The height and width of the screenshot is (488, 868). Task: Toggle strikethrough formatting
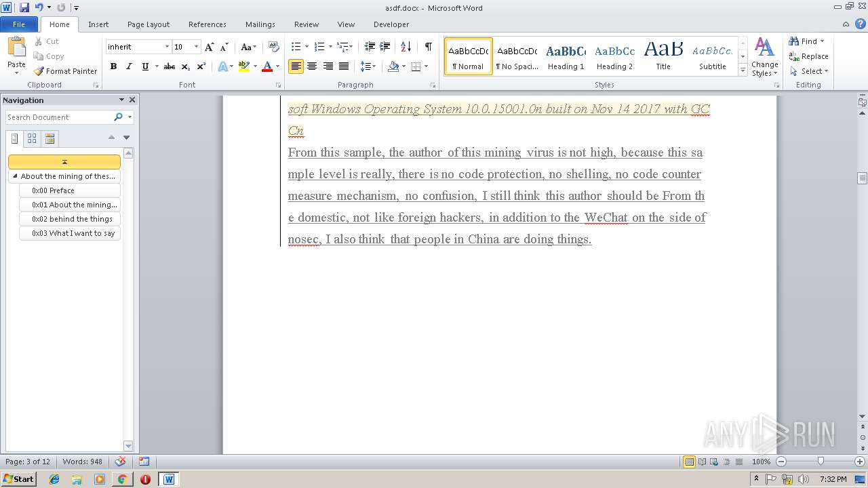(170, 66)
